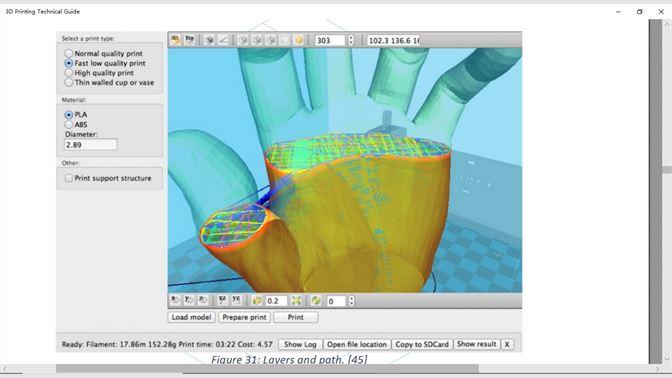Click the window's rightmost vertical scrollbar thumb
672x378 pixels.
coord(667,170)
